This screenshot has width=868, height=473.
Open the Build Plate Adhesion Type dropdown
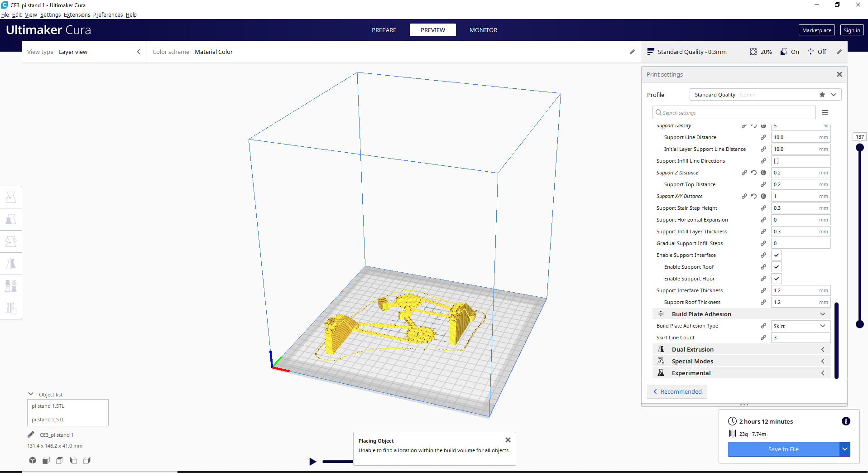tap(800, 326)
